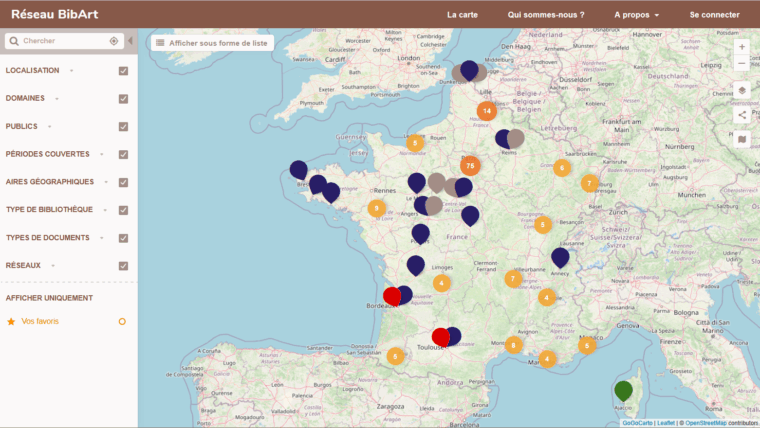The height and width of the screenshot is (428, 760).
Task: Open the Qui sommes-nous ? page
Action: click(x=546, y=15)
